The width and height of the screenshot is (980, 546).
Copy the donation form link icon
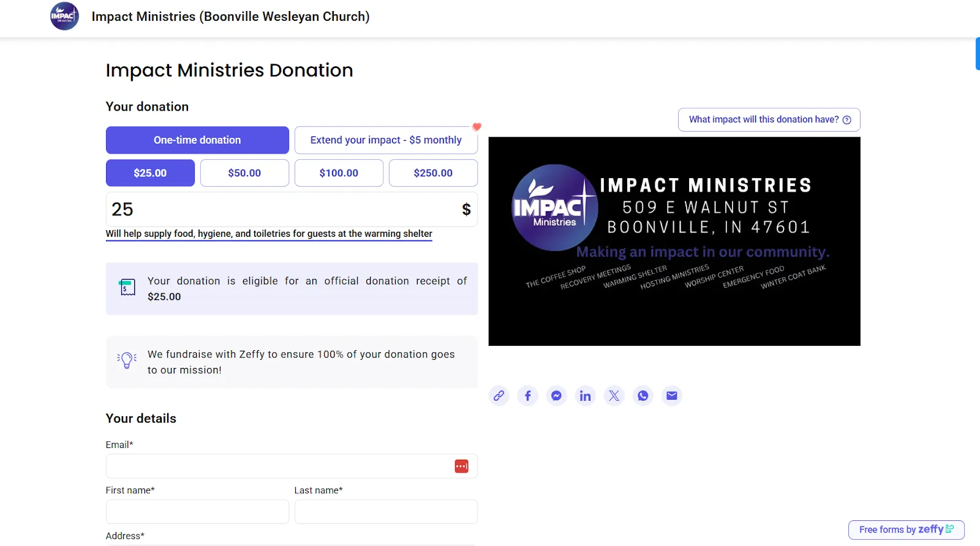click(x=499, y=395)
